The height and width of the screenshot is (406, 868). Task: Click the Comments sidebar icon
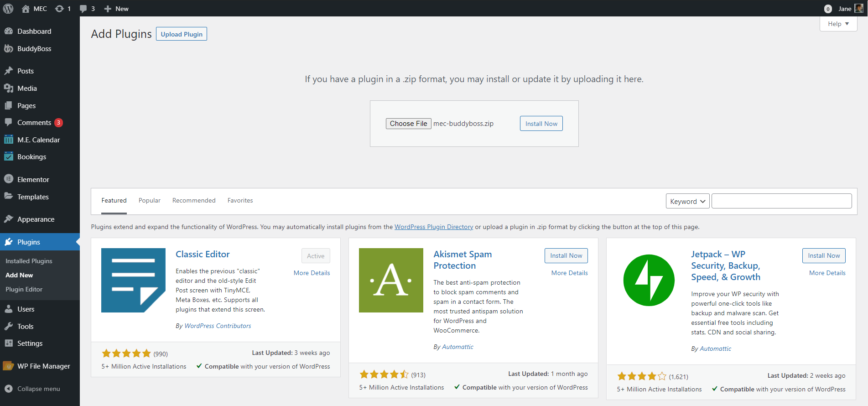[9, 122]
